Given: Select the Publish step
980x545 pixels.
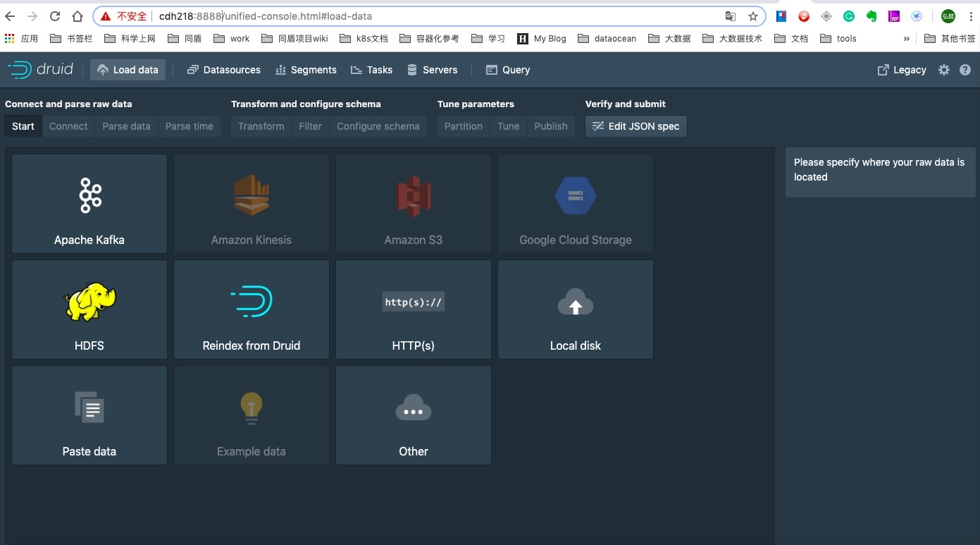Looking at the screenshot, I should tap(551, 126).
